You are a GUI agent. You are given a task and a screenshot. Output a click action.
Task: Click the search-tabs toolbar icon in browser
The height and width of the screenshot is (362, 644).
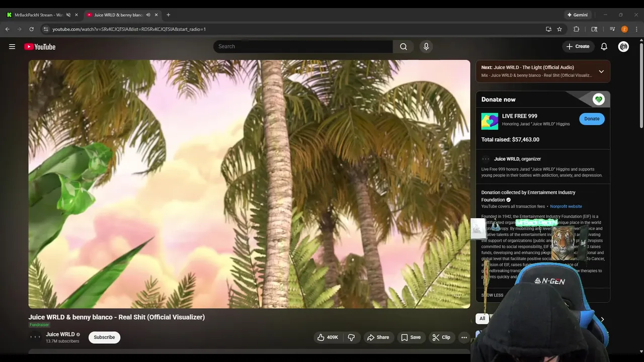(x=594, y=29)
